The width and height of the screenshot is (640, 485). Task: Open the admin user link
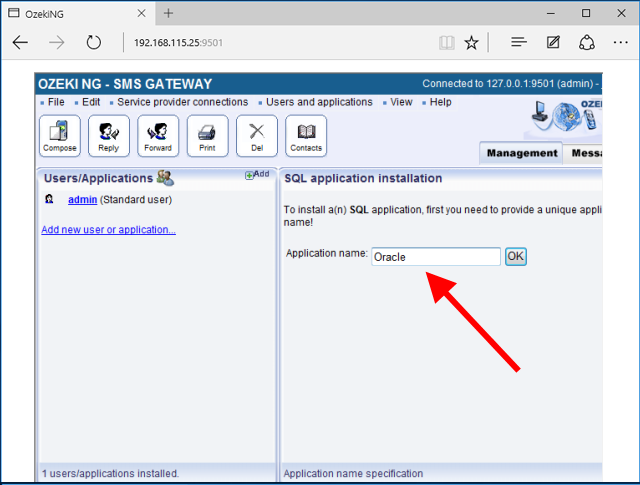tap(82, 200)
